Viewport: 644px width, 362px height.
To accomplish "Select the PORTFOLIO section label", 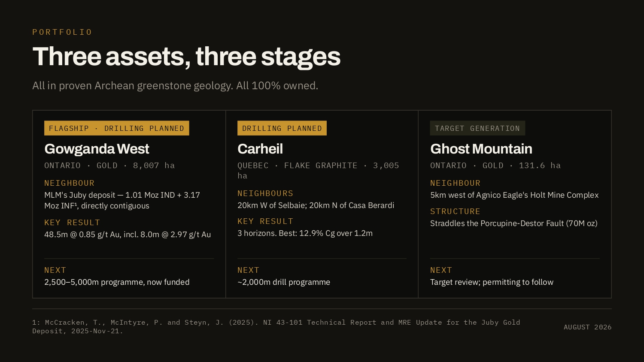I will click(62, 32).
